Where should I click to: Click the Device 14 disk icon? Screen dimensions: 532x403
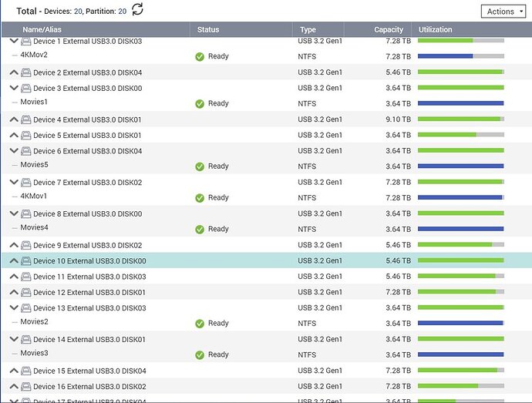coord(26,340)
